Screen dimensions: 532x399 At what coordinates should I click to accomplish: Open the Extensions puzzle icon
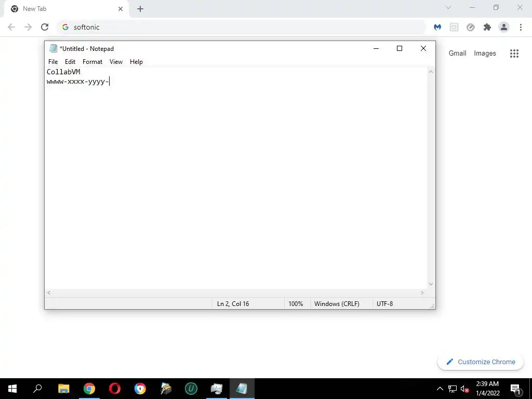click(x=487, y=27)
